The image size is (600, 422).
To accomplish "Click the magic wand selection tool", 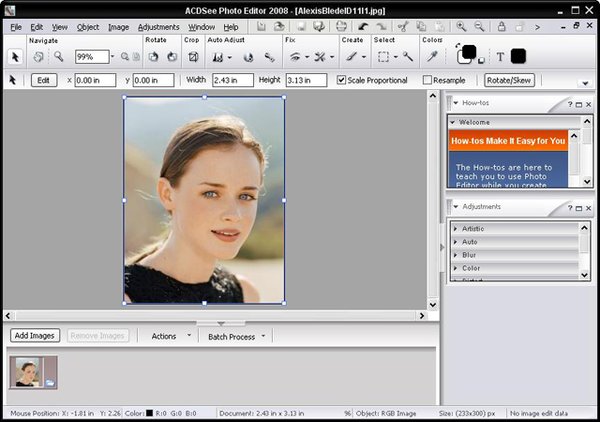I will [408, 57].
